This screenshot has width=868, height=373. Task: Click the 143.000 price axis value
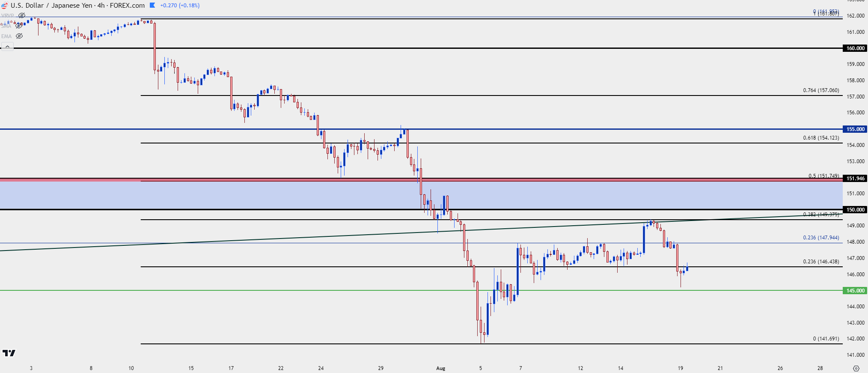856,323
